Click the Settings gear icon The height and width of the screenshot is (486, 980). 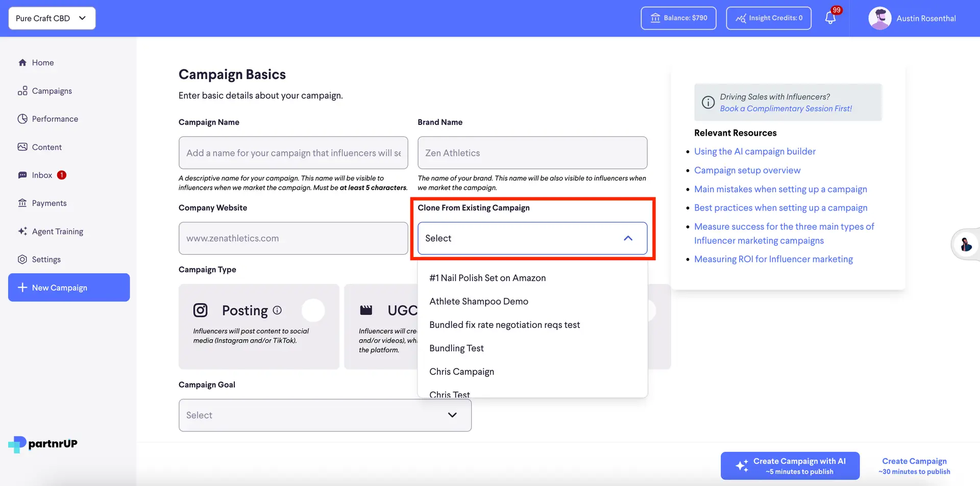22,259
